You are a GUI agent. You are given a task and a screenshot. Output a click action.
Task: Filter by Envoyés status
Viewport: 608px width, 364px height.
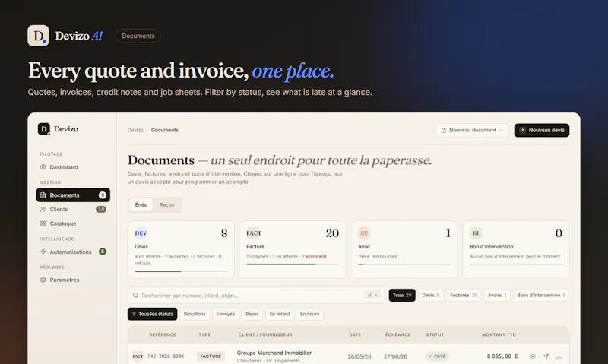pyautogui.click(x=226, y=314)
